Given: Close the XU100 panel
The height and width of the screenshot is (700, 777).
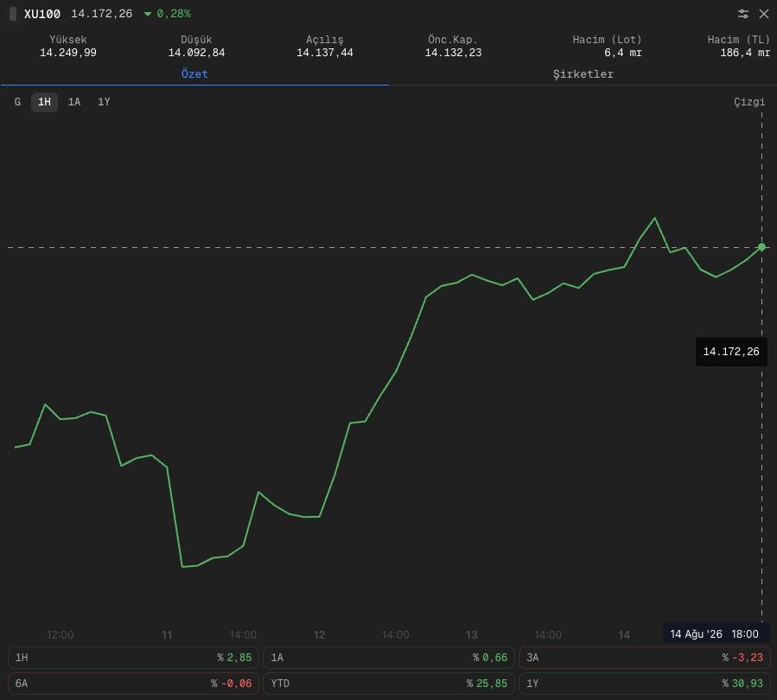Looking at the screenshot, I should coord(764,14).
